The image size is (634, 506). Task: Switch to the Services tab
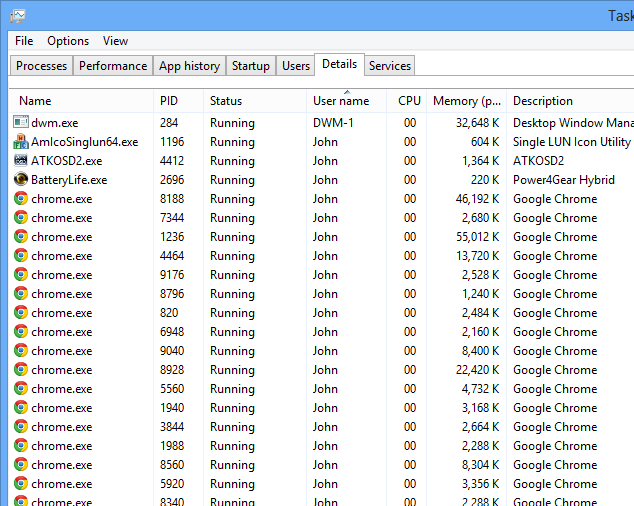(390, 66)
